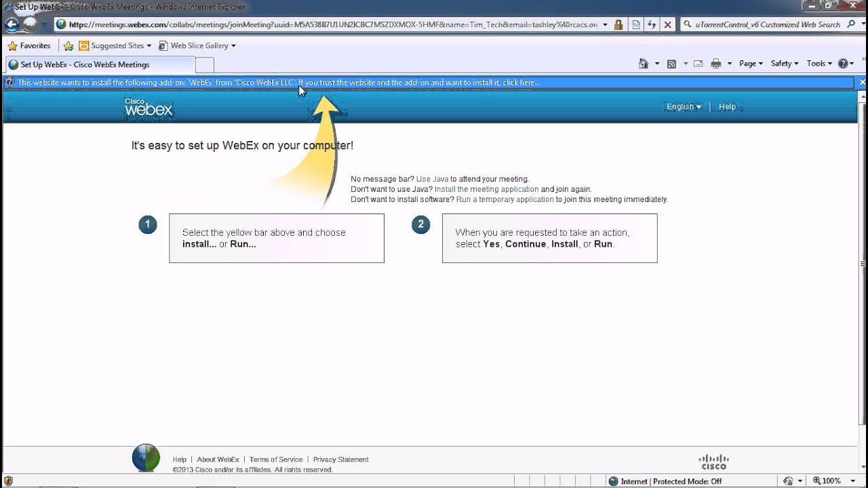Click the RSS feeds icon

[671, 64]
